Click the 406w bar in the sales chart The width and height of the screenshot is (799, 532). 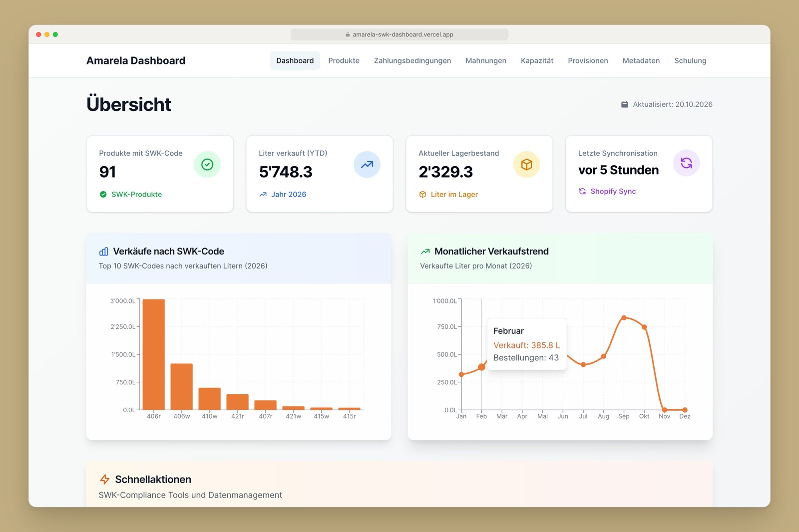[182, 387]
